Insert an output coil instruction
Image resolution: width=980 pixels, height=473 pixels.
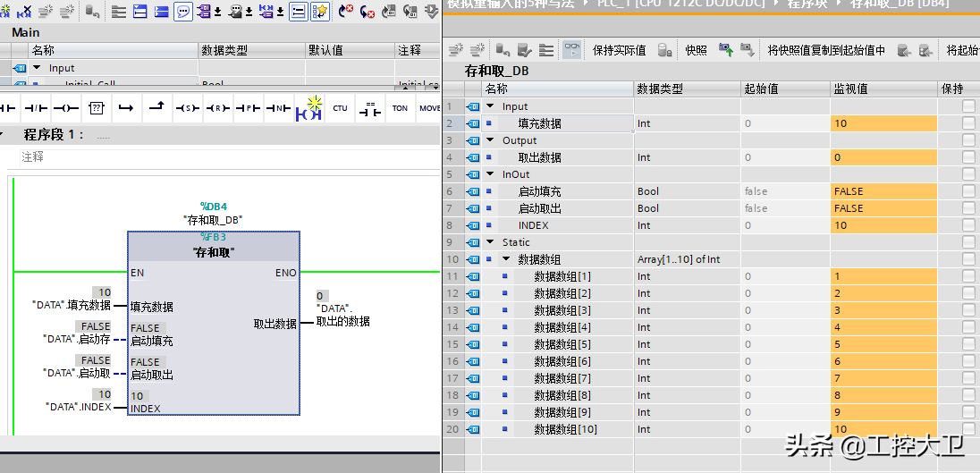click(x=65, y=108)
